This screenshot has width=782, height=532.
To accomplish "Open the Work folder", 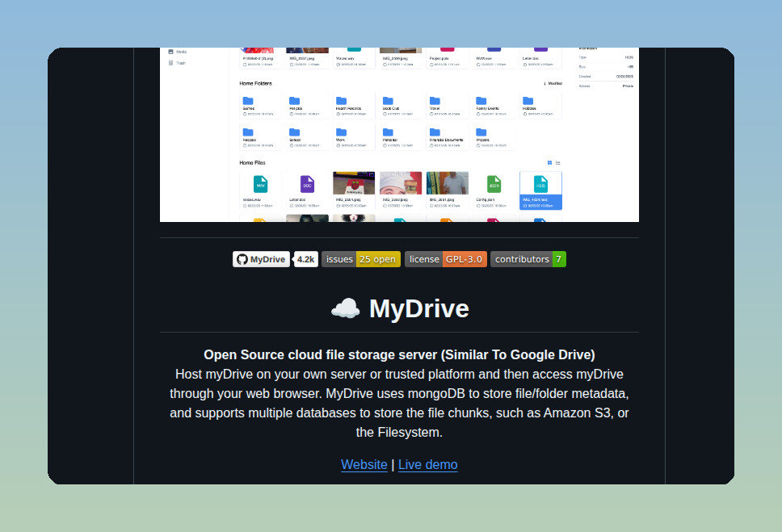I will pyautogui.click(x=341, y=132).
